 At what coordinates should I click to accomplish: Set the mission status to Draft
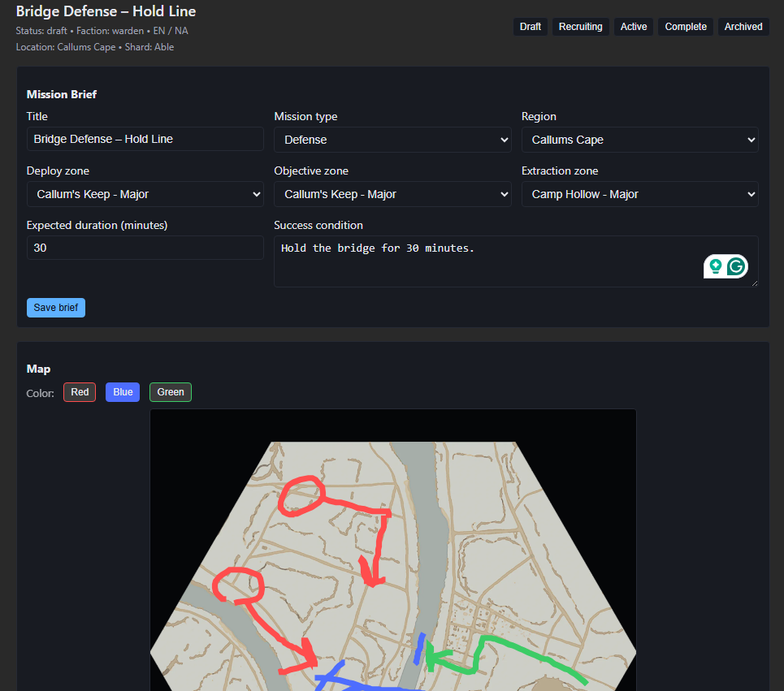click(530, 26)
